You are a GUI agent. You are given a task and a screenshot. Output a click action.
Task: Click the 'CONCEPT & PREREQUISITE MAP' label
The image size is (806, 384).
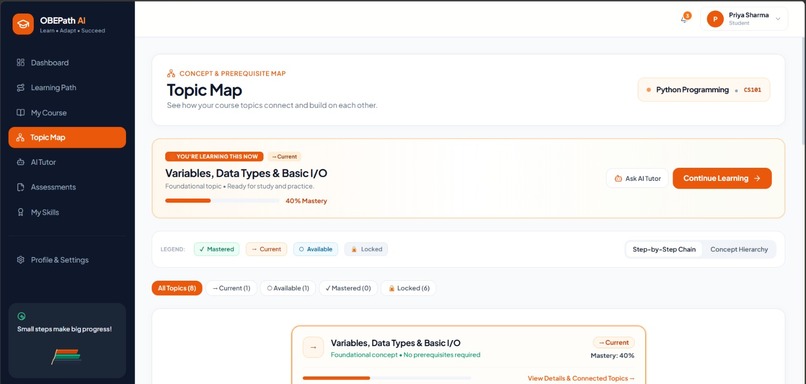232,74
